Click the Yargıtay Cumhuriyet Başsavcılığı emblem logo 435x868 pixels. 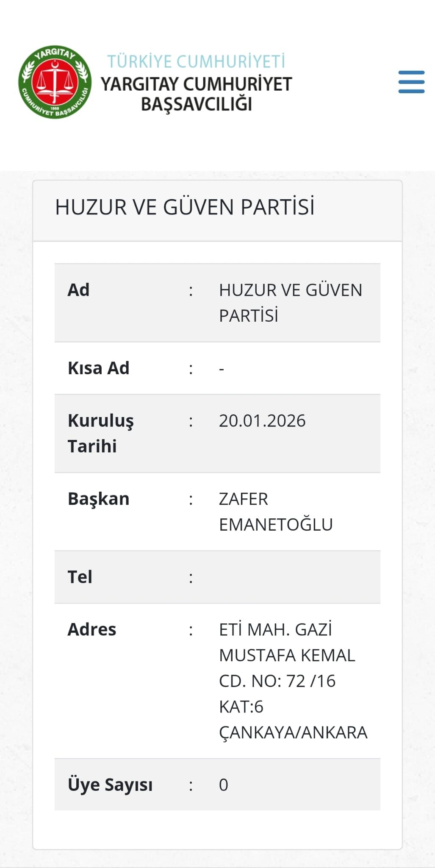(55, 82)
